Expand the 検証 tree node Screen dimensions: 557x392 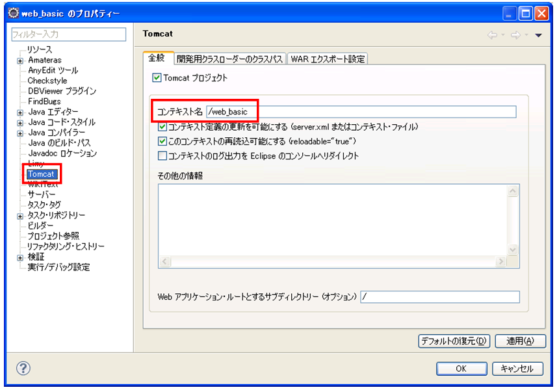pyautogui.click(x=21, y=257)
